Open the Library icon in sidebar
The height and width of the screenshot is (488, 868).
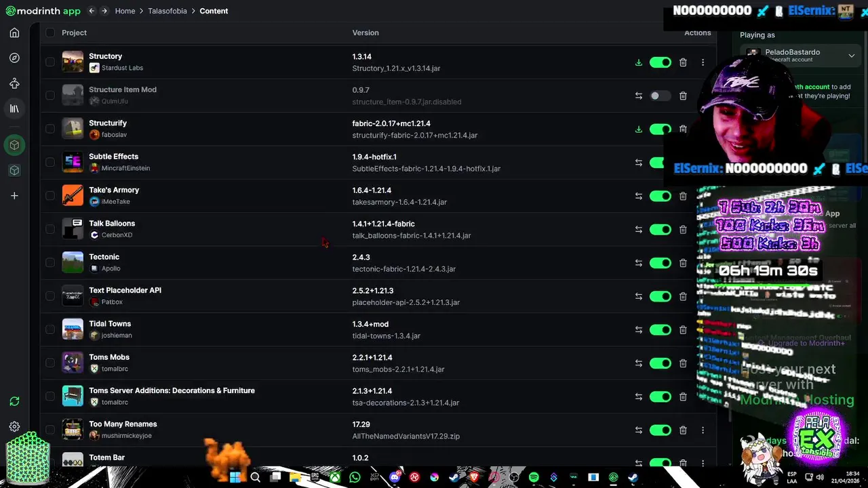coord(14,108)
